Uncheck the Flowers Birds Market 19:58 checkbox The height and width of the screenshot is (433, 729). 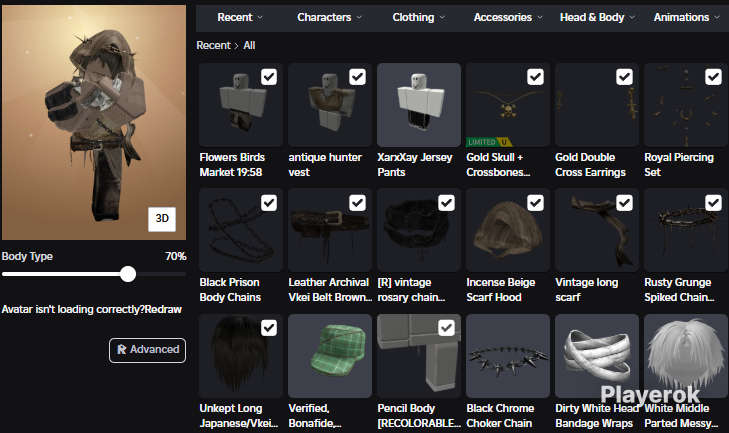[269, 77]
